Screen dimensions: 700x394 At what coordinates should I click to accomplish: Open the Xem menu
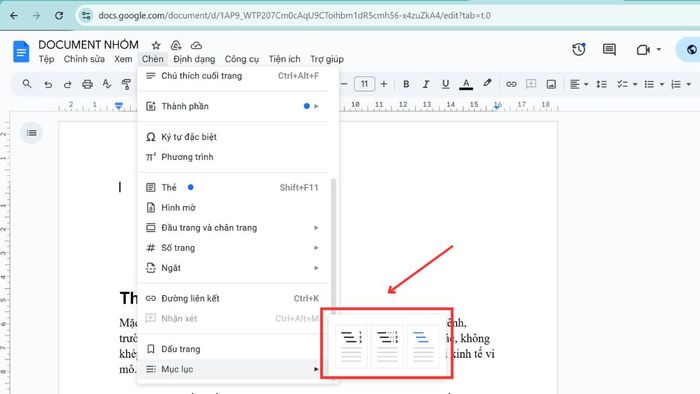pos(123,59)
